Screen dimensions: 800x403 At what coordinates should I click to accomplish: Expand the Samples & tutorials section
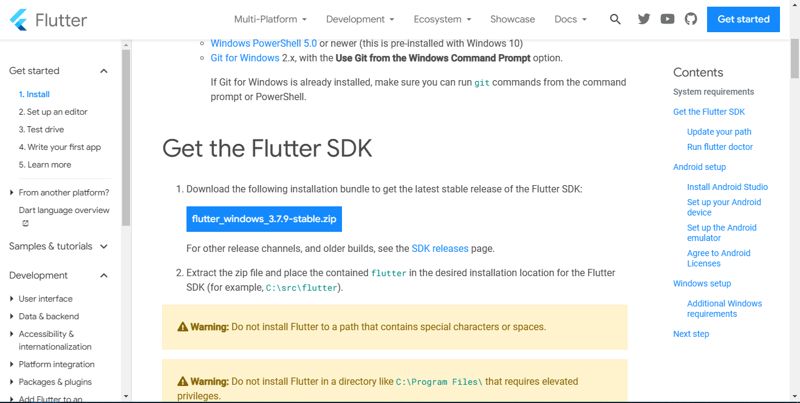(103, 246)
